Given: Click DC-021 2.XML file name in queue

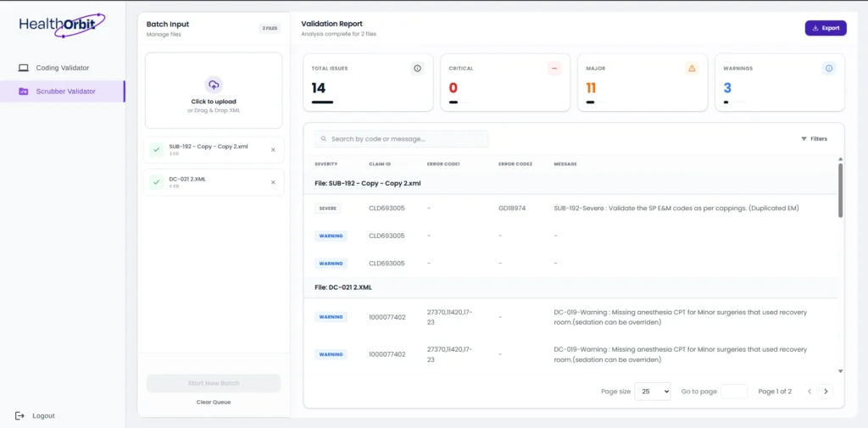Looking at the screenshot, I should pos(187,180).
